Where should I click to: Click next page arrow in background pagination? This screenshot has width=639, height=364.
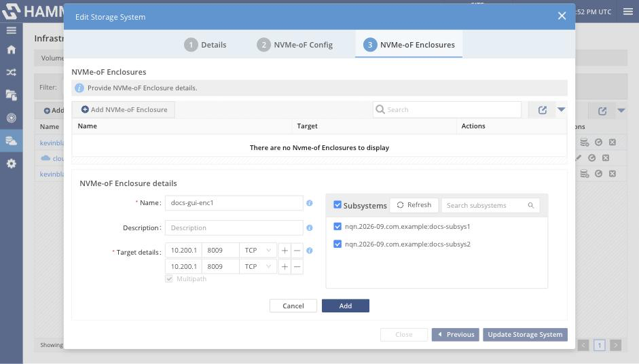tap(616, 345)
